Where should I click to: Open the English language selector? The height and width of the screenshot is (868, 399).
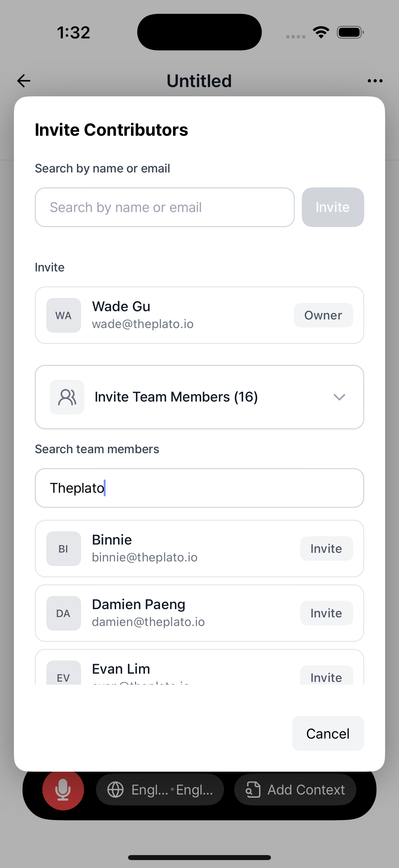click(x=160, y=790)
